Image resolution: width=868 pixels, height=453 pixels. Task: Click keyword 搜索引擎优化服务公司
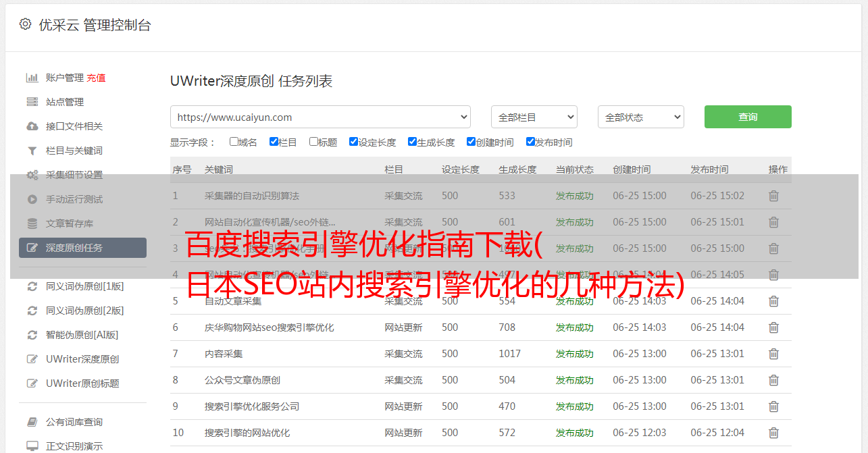point(252,406)
